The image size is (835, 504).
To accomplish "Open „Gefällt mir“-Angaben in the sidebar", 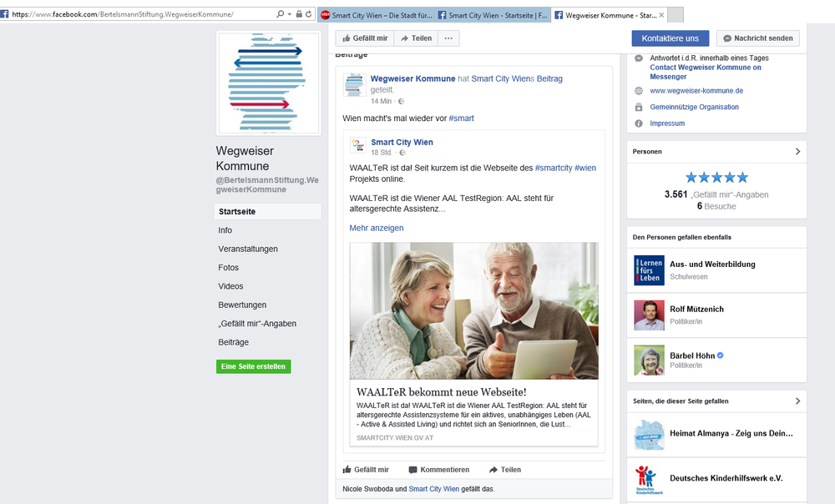I will [x=257, y=324].
